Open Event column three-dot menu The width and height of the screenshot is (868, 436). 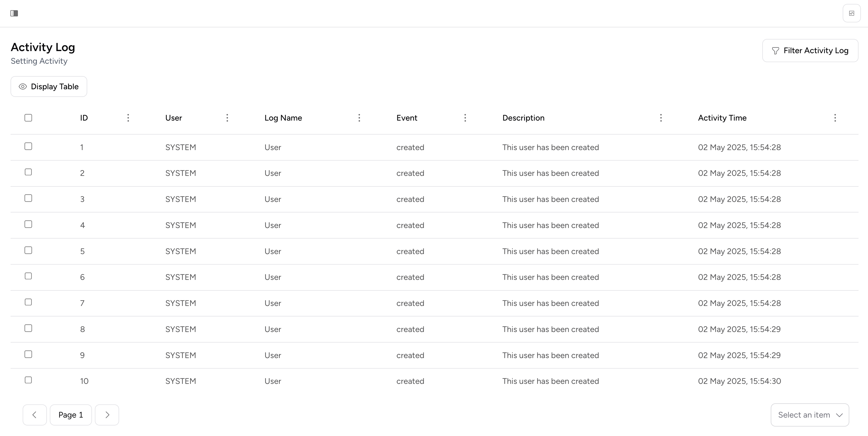coord(465,118)
